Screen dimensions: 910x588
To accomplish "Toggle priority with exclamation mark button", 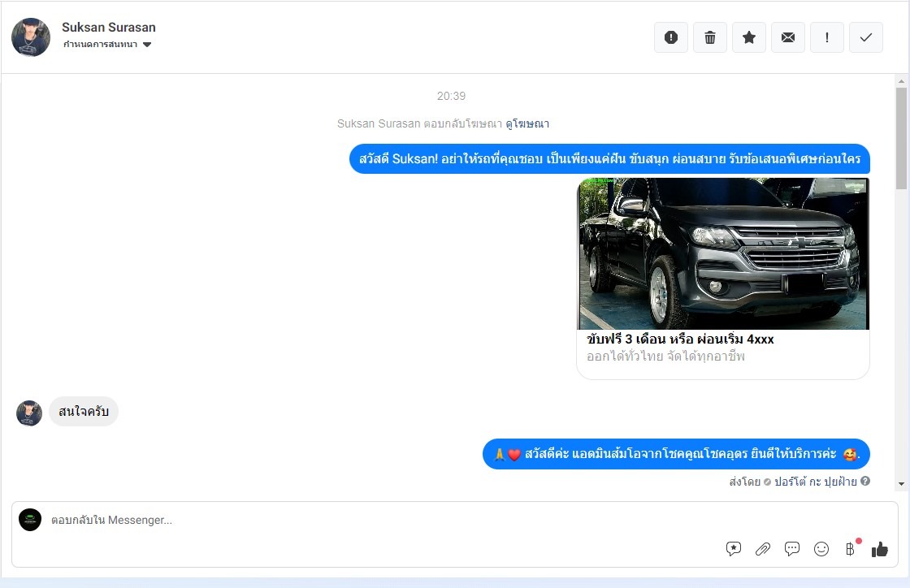I will click(827, 37).
